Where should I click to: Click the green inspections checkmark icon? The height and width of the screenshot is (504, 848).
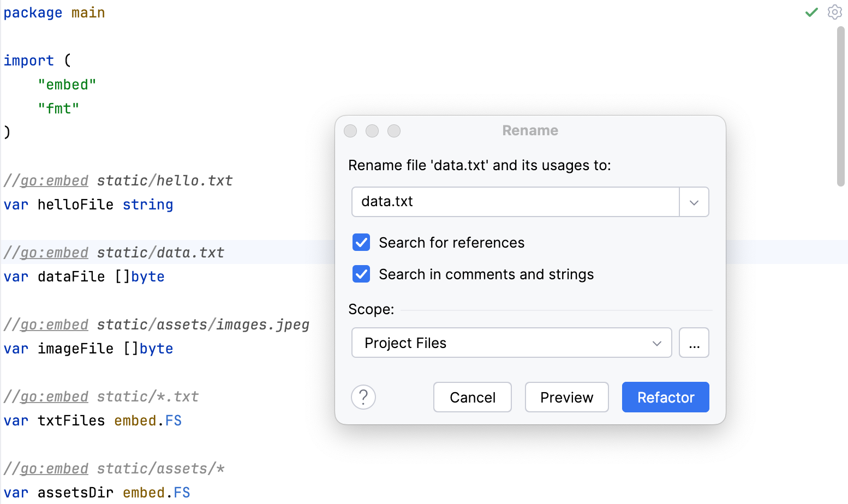pyautogui.click(x=811, y=11)
